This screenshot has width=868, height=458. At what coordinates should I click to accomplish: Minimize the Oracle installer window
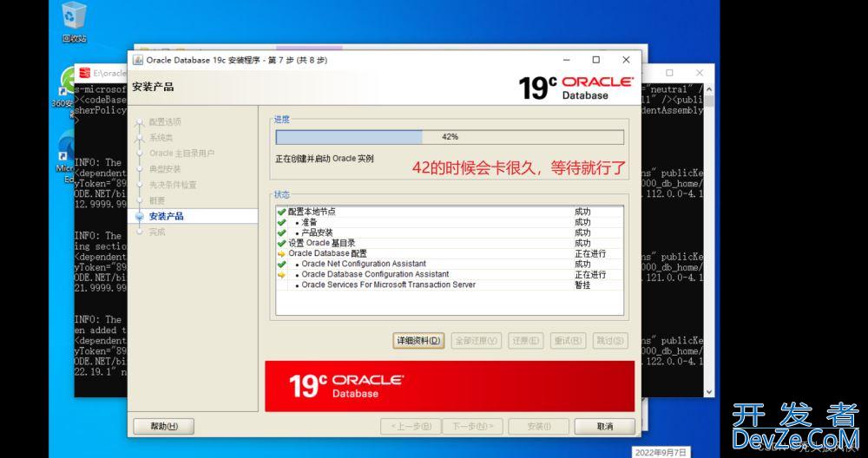point(566,60)
